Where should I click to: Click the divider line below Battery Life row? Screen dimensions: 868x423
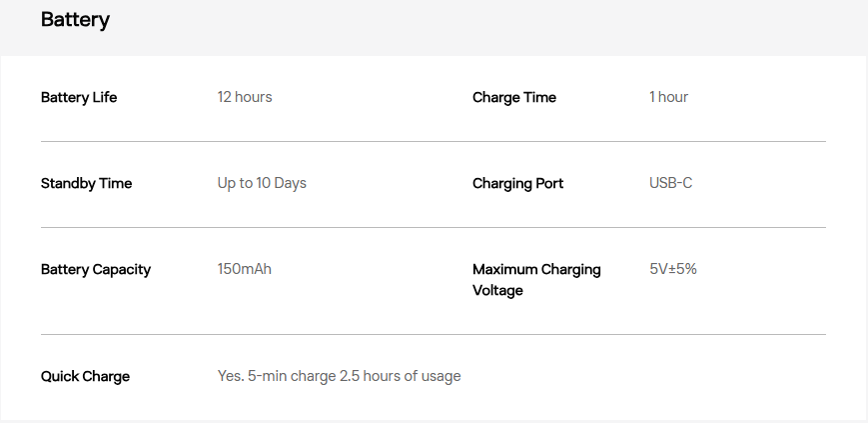click(433, 141)
